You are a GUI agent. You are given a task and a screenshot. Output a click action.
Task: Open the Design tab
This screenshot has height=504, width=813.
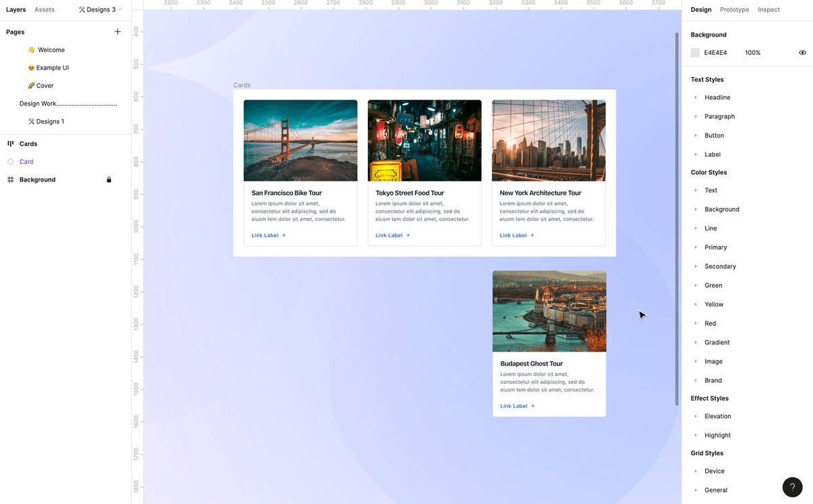coord(701,9)
